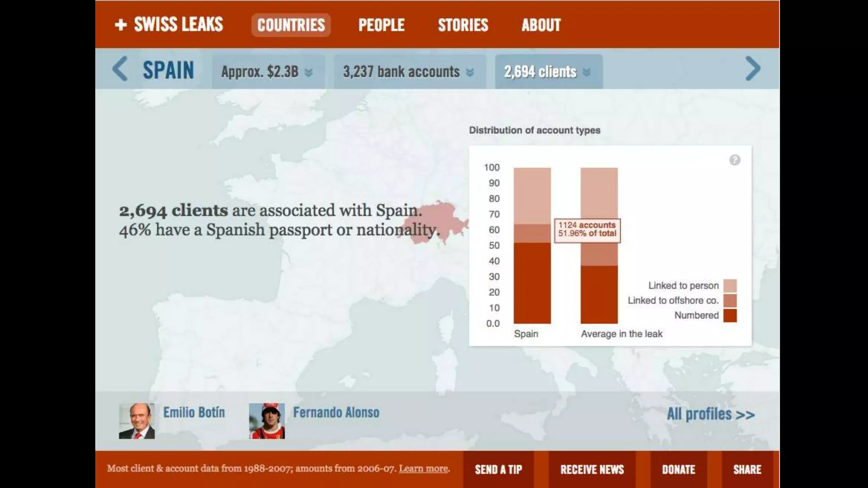Open the Countries menu tab
868x488 pixels.
tap(291, 25)
